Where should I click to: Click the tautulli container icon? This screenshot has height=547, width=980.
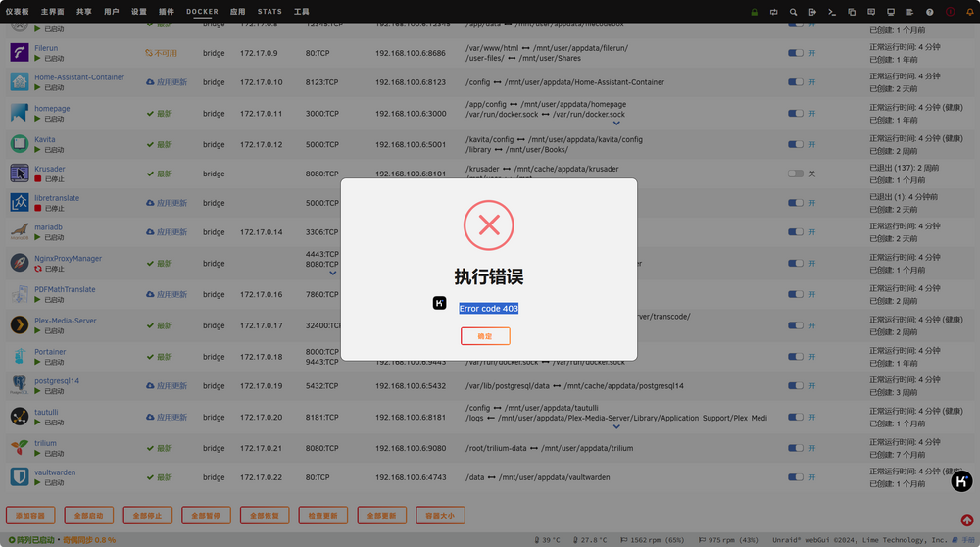tap(20, 417)
